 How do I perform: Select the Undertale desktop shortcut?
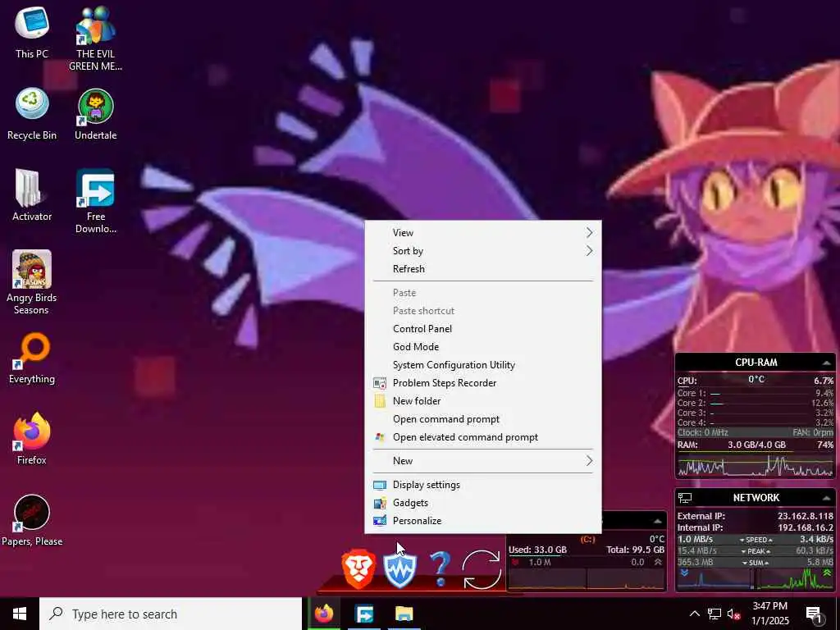pyautogui.click(x=95, y=113)
